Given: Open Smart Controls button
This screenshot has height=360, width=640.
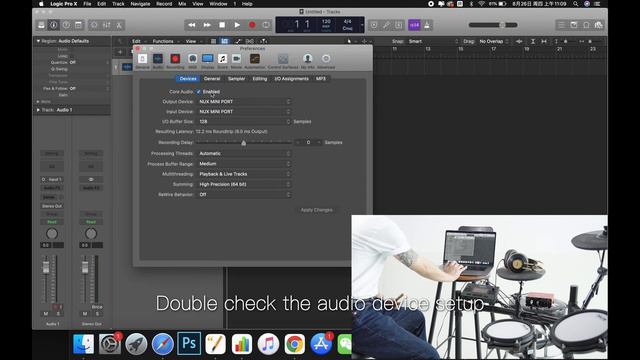Looking at the screenshot, I should click(94, 25).
